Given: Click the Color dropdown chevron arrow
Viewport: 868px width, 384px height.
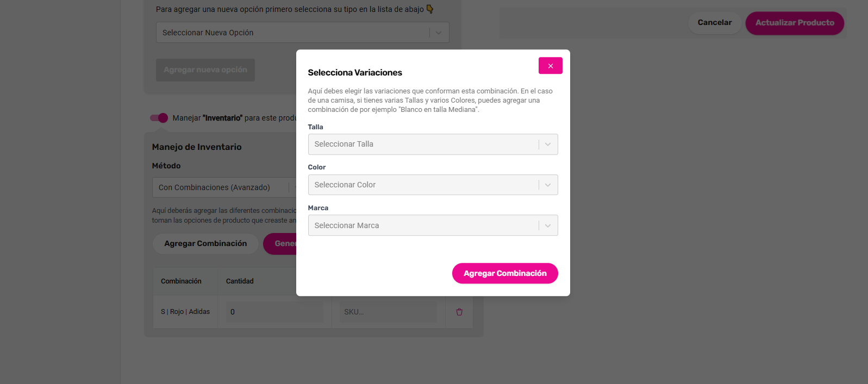Looking at the screenshot, I should pos(548,185).
